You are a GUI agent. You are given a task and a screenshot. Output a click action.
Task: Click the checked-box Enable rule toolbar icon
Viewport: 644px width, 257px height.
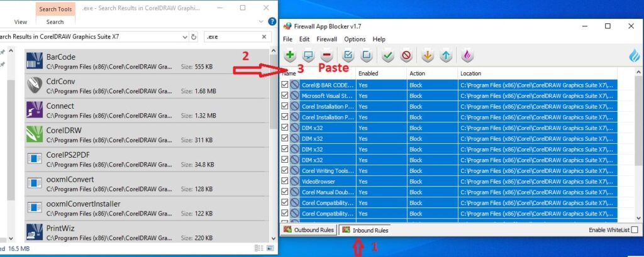348,55
